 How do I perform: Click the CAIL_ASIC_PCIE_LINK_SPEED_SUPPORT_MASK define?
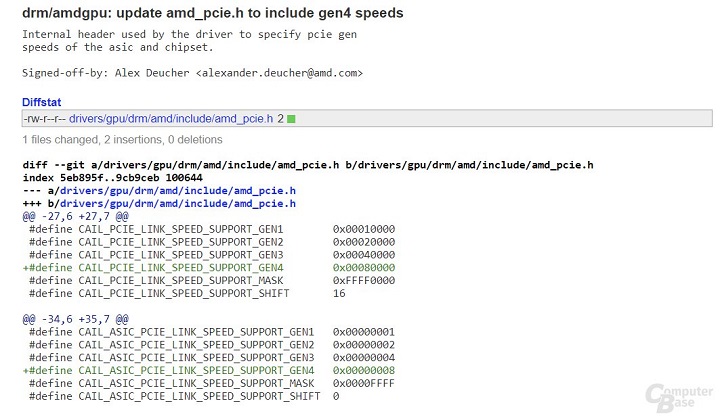click(x=172, y=383)
